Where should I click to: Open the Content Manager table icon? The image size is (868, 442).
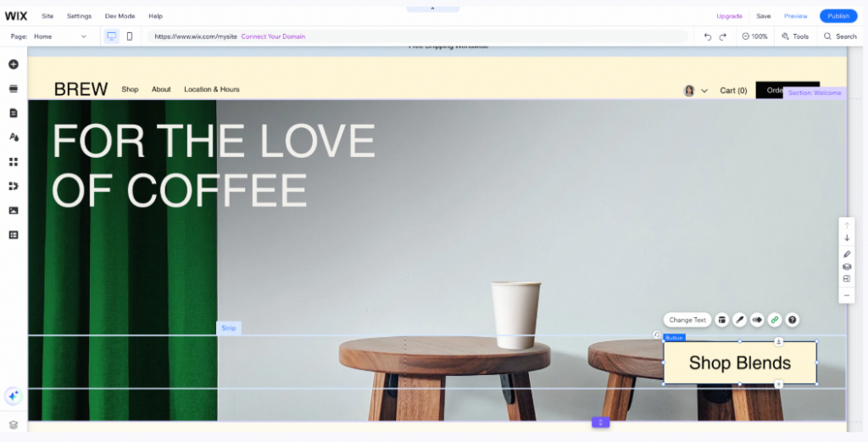pos(14,235)
